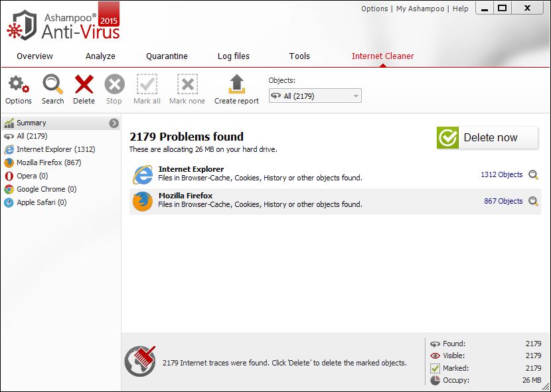The height and width of the screenshot is (392, 551).
Task: Open the 1312 Objects link
Action: [501, 174]
